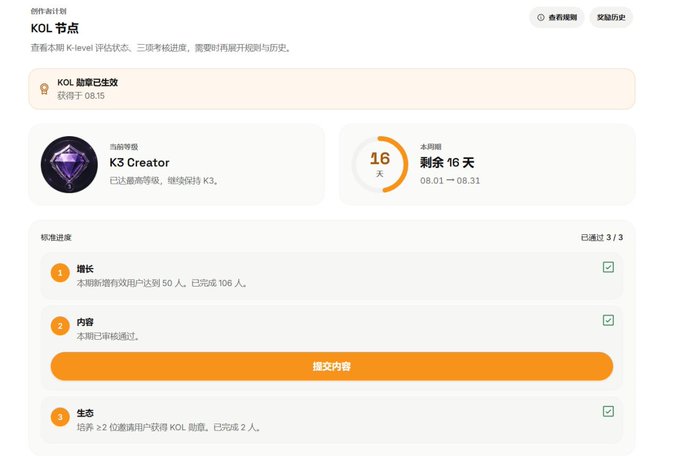680x463 pixels.
Task: Click the 本周期 label
Action: (431, 147)
